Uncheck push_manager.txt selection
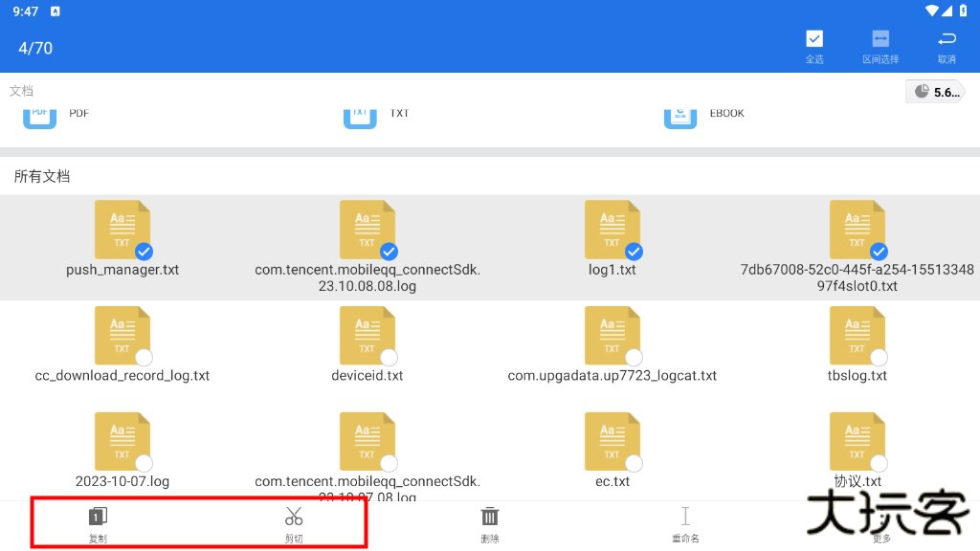Screen dimensions: 980x551 (144, 252)
